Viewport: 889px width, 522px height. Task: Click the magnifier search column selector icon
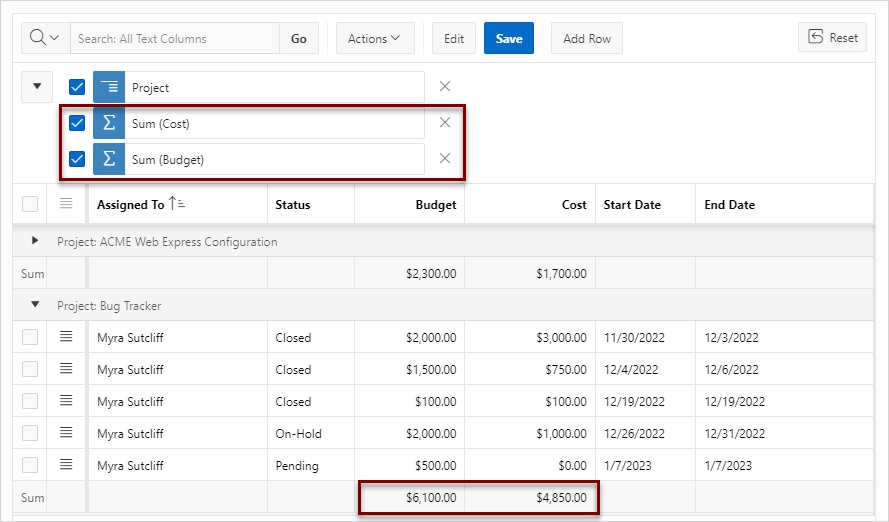[x=45, y=38]
